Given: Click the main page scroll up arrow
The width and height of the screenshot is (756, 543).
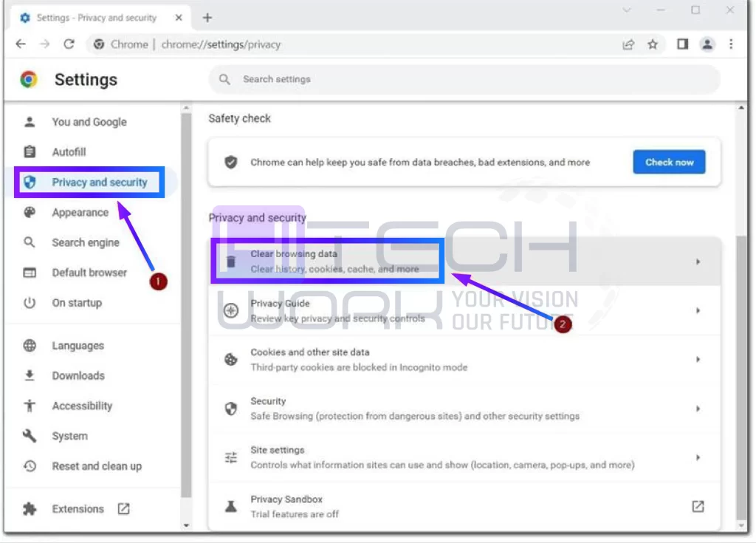Looking at the screenshot, I should [741, 108].
